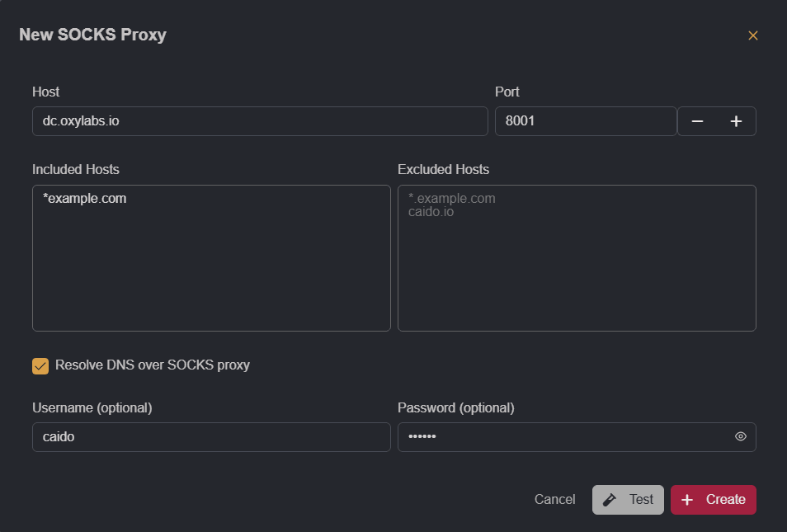The image size is (787, 532).
Task: Click the Create button
Action: (x=713, y=499)
